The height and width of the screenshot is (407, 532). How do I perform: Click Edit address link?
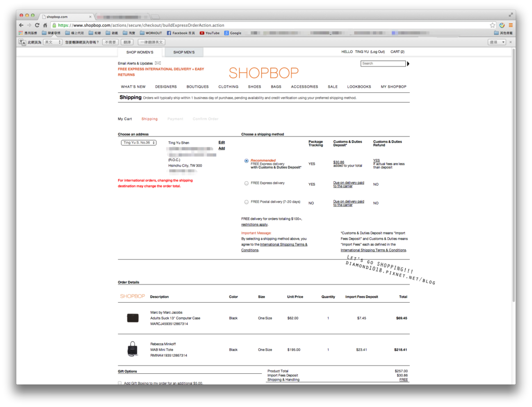coord(221,142)
